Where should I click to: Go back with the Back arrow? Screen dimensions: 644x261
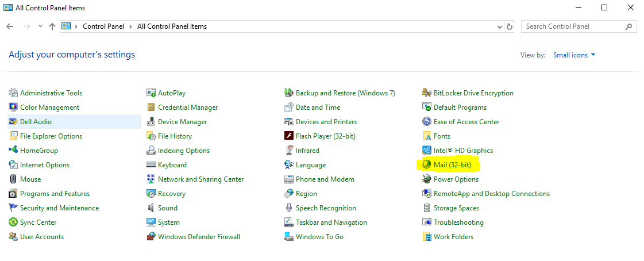10,26
